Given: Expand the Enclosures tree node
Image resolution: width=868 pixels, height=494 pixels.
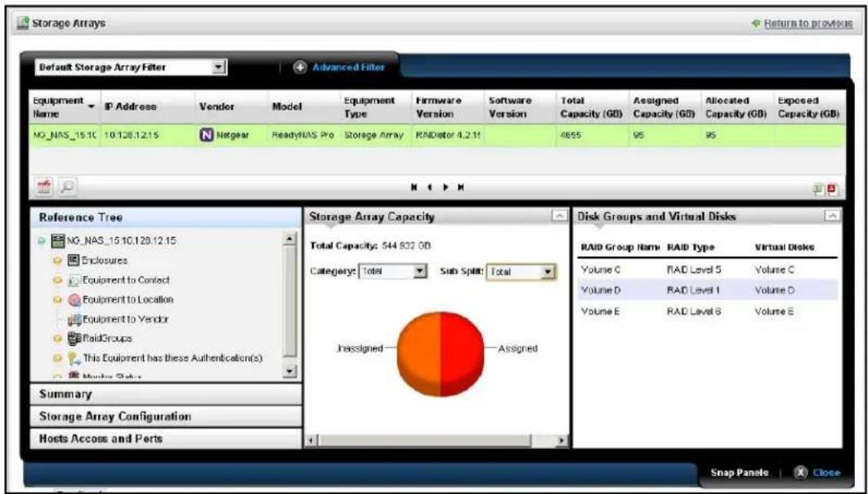Looking at the screenshot, I should (x=57, y=260).
